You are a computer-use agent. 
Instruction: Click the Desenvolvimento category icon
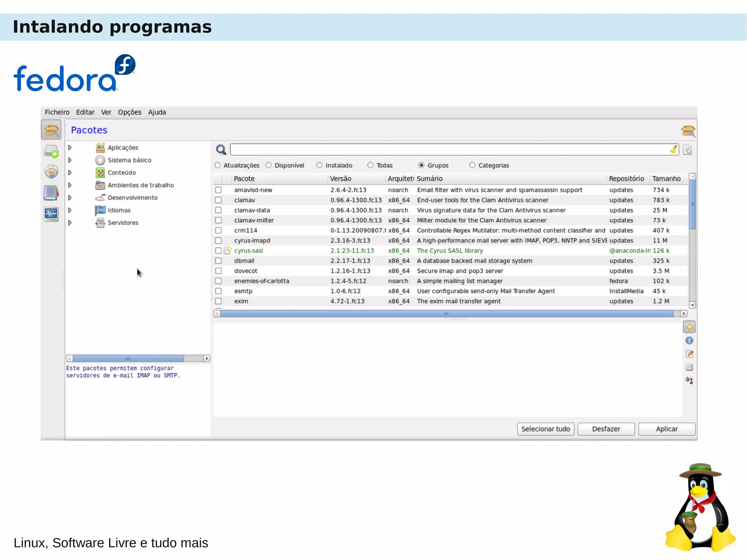coord(100,198)
